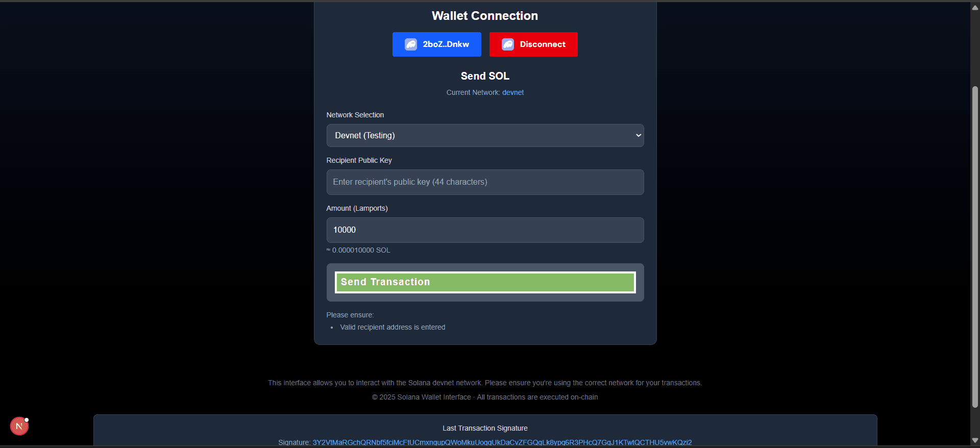Click the chevron arrow on Devnet dropdown
This screenshot has height=448, width=980.
click(638, 136)
